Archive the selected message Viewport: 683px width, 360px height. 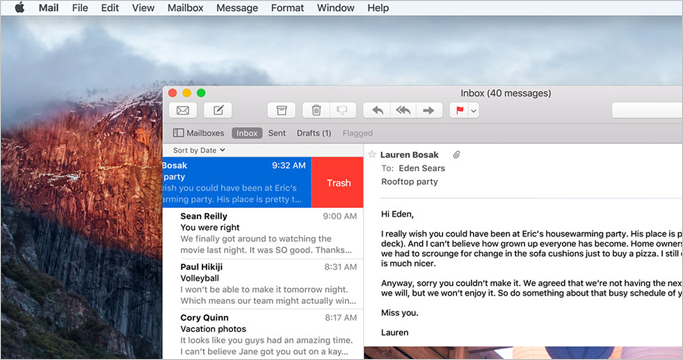pos(281,110)
